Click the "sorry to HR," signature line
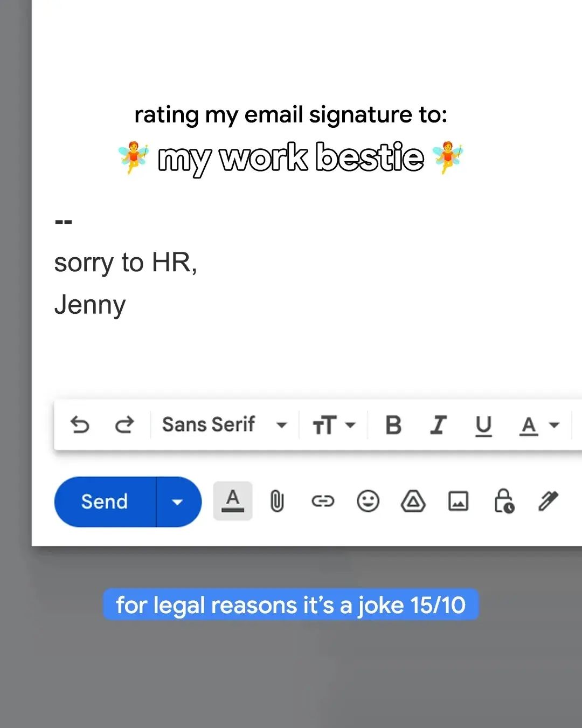The image size is (582, 728). tap(126, 263)
